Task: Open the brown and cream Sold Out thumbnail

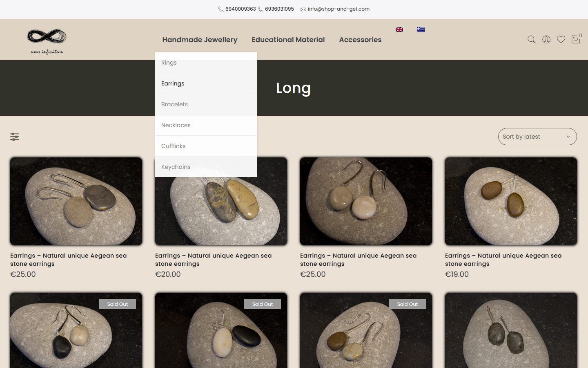Action: coord(366,330)
